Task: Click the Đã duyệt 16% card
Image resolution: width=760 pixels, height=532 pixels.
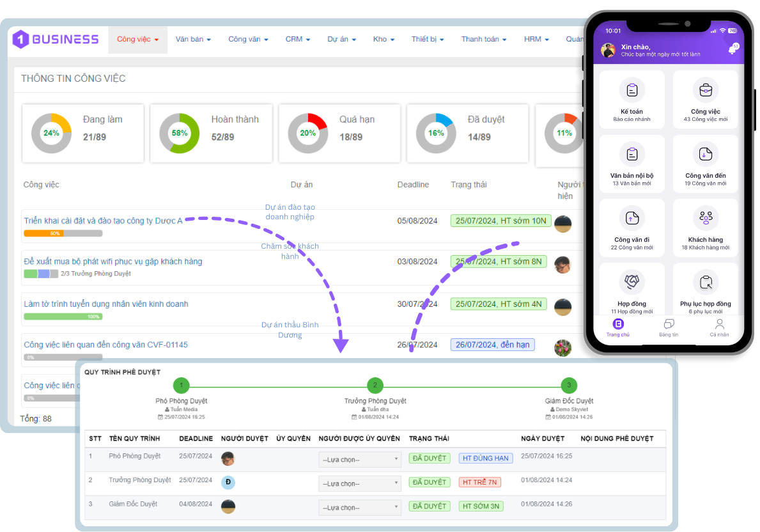Action: [468, 134]
